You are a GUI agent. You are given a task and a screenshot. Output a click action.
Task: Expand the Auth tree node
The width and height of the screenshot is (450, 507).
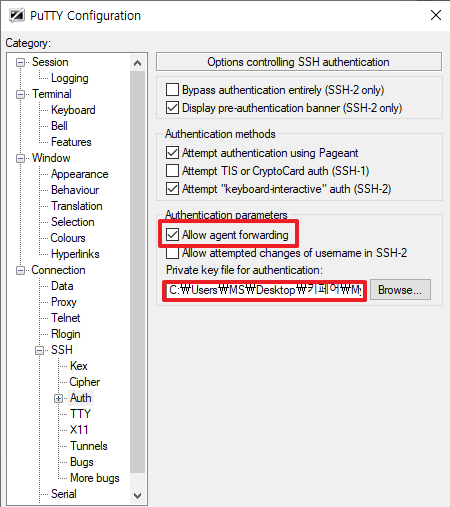click(59, 398)
